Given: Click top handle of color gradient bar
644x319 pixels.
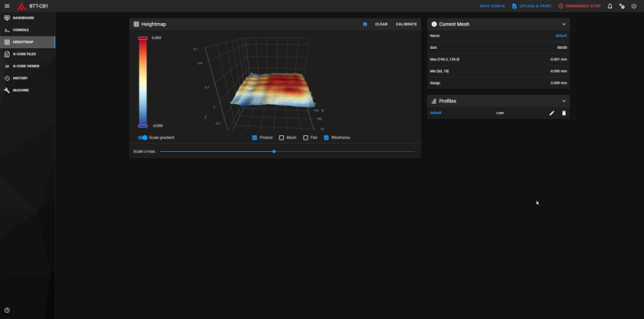Looking at the screenshot, I should point(142,38).
